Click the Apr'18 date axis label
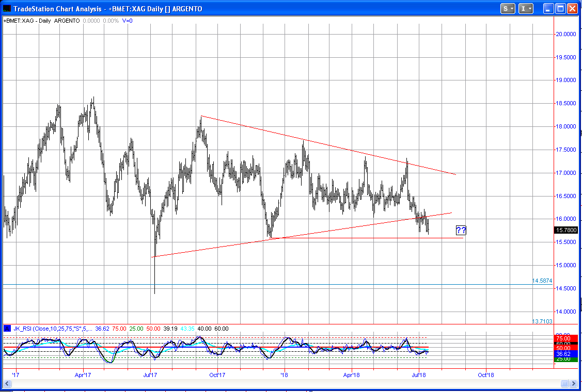Screen dimensions: 582x392 click(x=352, y=375)
